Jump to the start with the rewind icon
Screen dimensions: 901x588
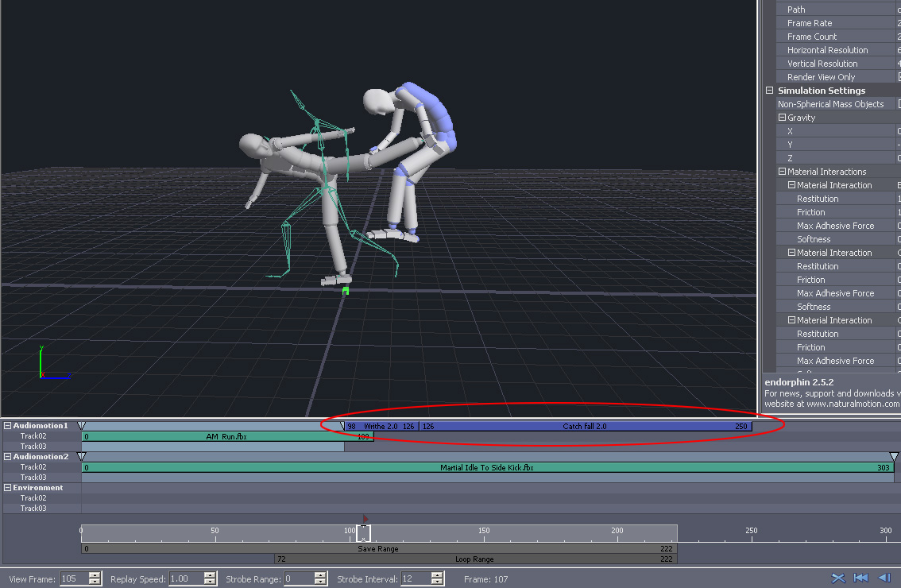(860, 578)
